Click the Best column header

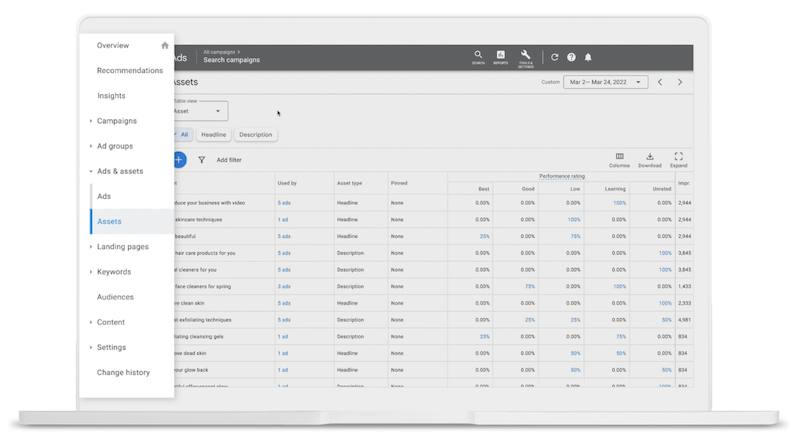coord(484,189)
